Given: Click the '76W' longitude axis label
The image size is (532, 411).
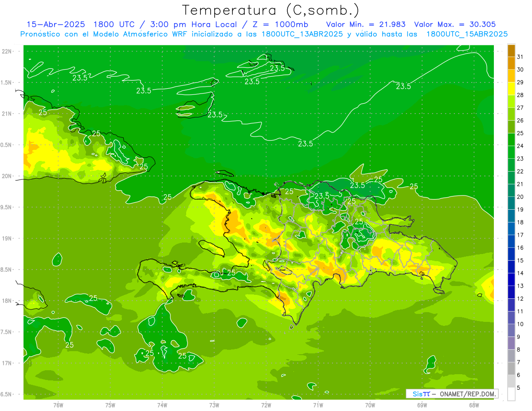Looking at the screenshot, I should point(58,405).
